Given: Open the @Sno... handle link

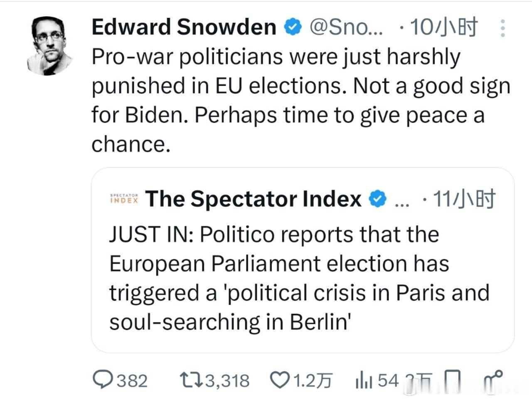Looking at the screenshot, I should tap(347, 27).
